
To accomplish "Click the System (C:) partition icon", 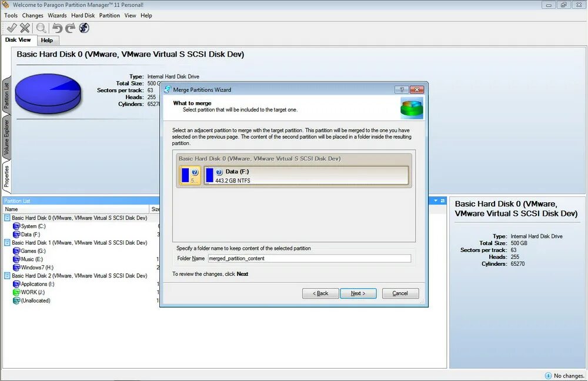I will tap(16, 226).
